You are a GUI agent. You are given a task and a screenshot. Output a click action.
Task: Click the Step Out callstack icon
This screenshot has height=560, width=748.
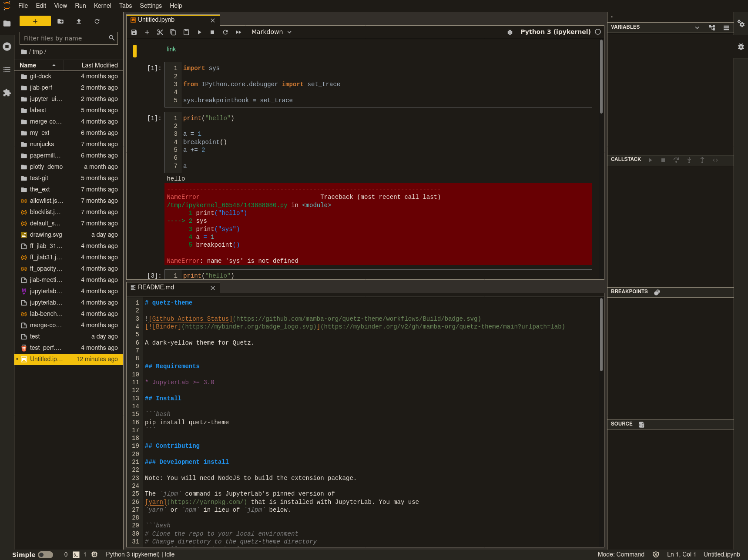click(702, 160)
